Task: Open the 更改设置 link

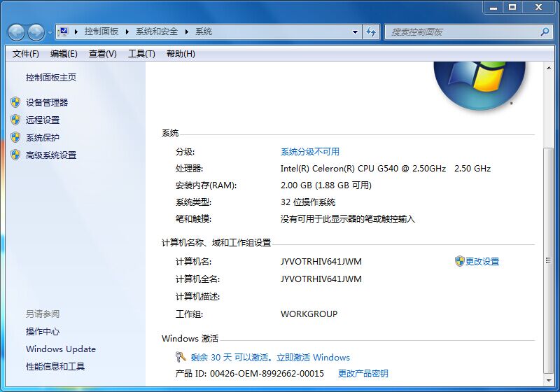Action: click(x=482, y=261)
